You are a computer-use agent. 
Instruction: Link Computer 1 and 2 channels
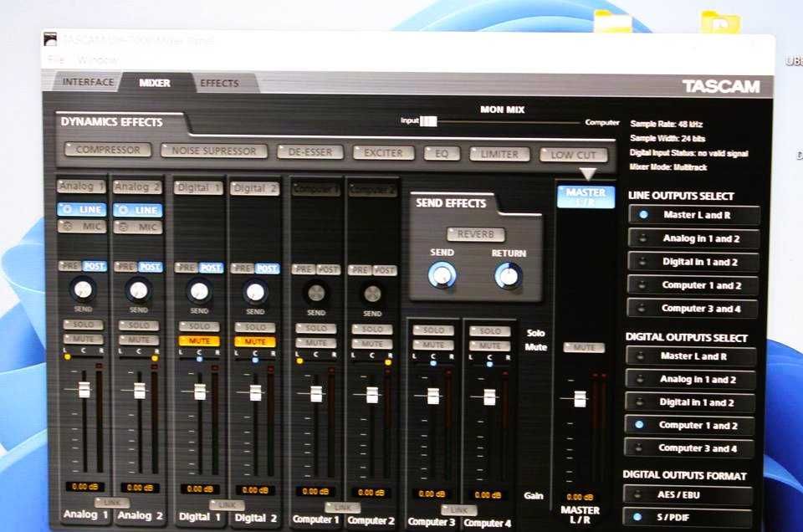(x=343, y=508)
